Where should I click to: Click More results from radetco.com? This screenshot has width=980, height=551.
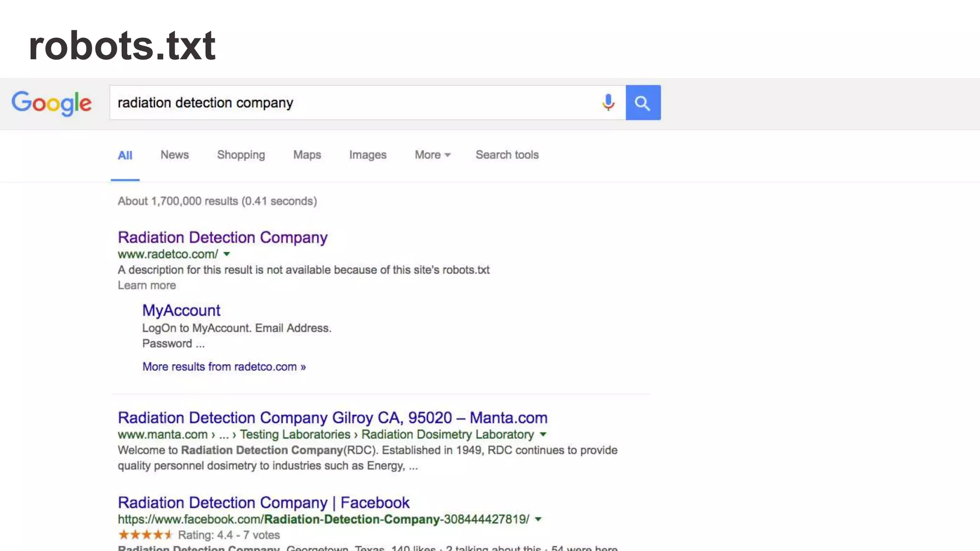pyautogui.click(x=224, y=367)
